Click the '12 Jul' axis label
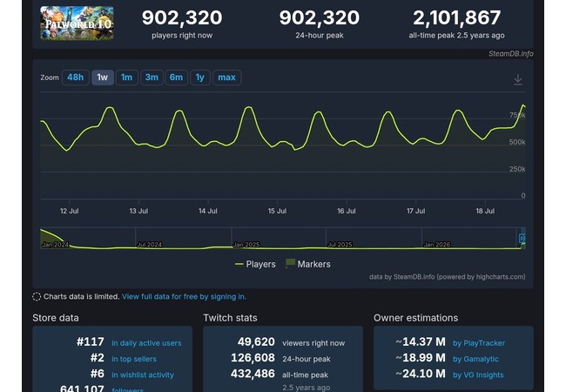 70,211
